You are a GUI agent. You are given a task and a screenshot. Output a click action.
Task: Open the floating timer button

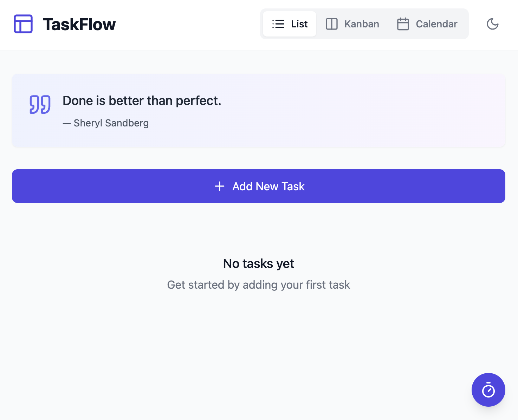click(x=488, y=390)
